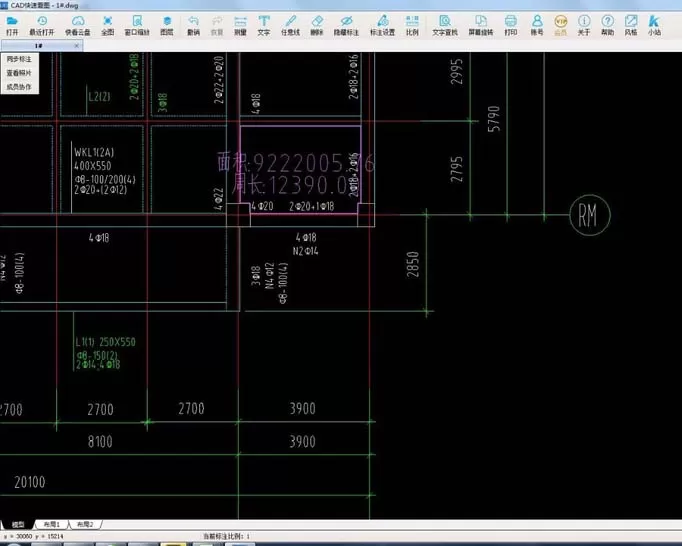This screenshot has height=546, width=682.
Task: Click the RM axis circle marker
Action: (x=590, y=215)
